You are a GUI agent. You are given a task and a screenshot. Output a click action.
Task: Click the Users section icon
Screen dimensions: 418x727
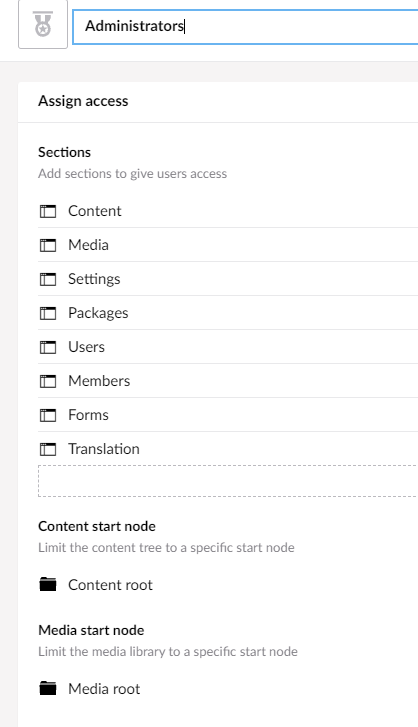click(x=48, y=347)
